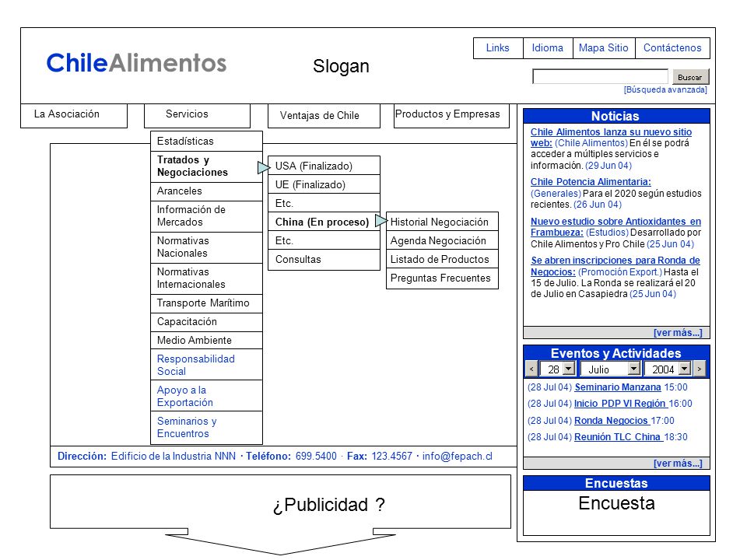Go to Mapa Sitio
747x560 pixels.
click(x=604, y=48)
